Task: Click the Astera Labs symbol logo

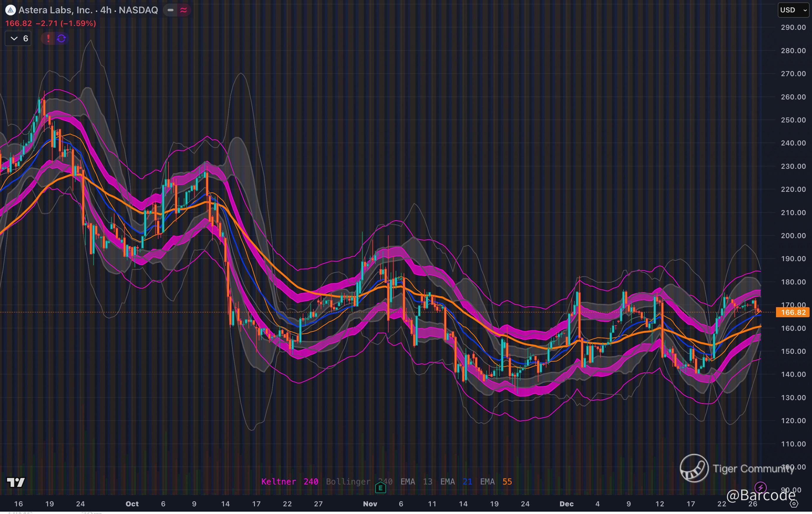Action: (x=10, y=10)
